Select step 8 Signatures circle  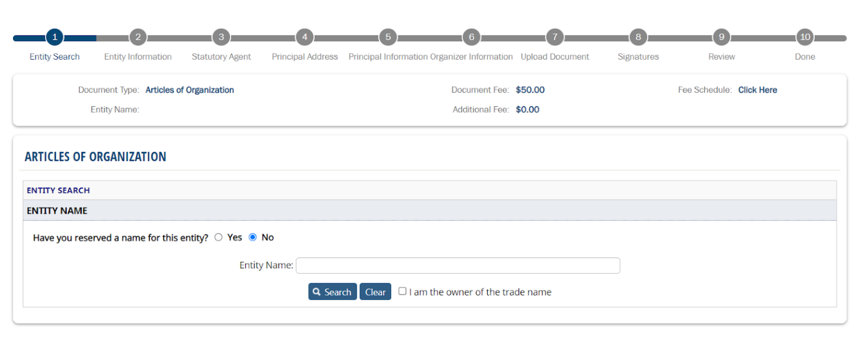coord(638,37)
